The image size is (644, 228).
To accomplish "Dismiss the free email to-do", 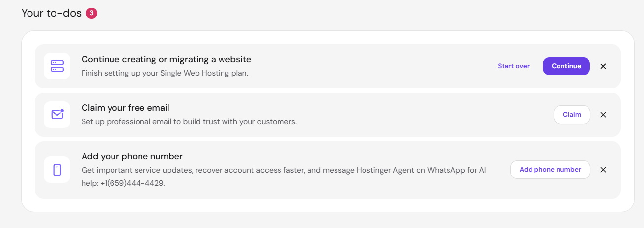I will (x=603, y=115).
